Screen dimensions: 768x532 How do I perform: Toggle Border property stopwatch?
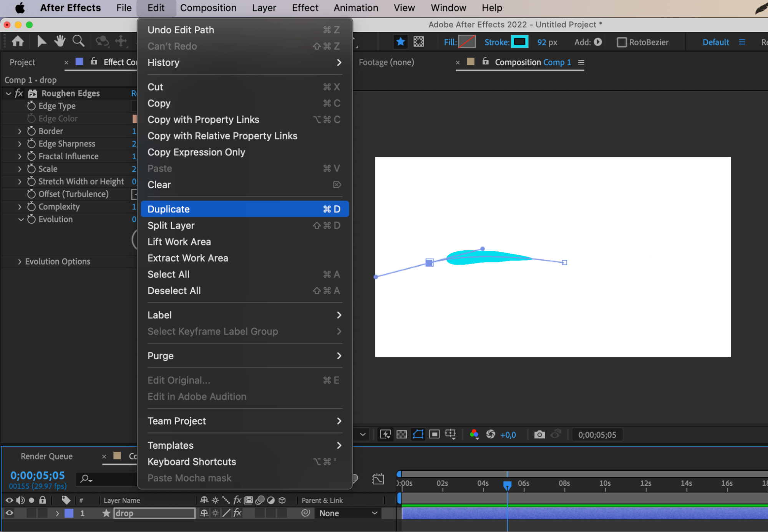[x=32, y=131]
